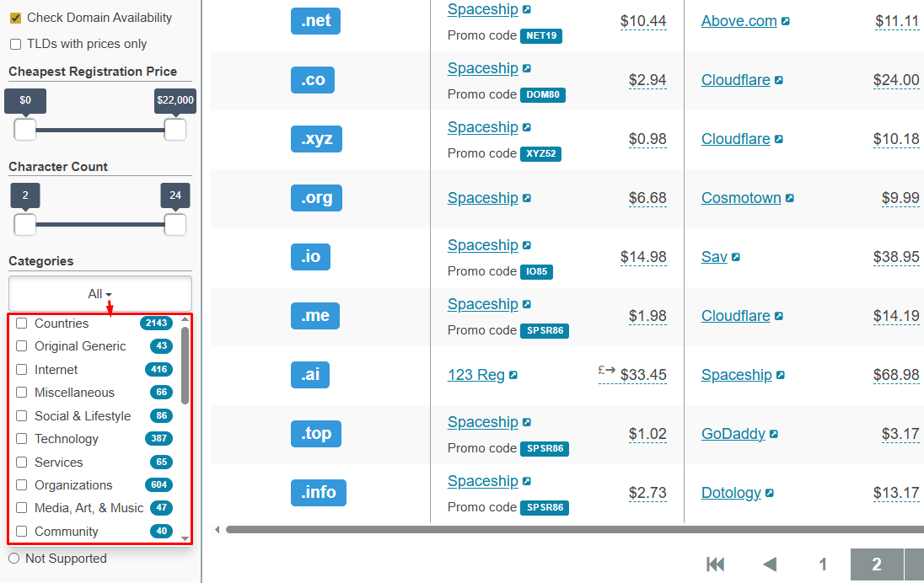The width and height of the screenshot is (924, 583).
Task: Check the Original Generic category
Action: click(22, 346)
